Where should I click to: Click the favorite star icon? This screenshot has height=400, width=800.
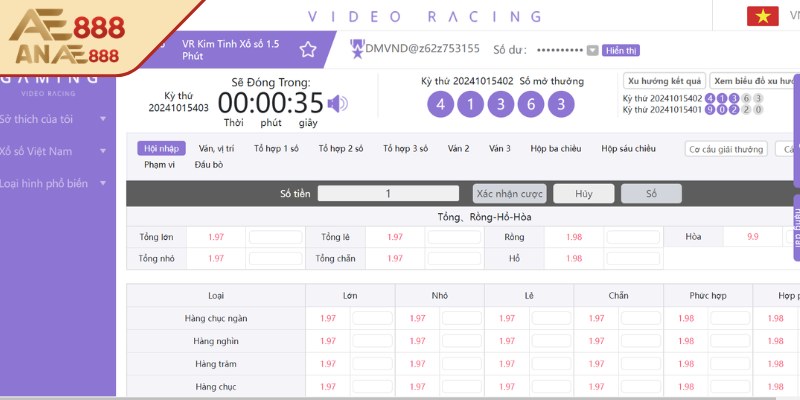point(308,50)
